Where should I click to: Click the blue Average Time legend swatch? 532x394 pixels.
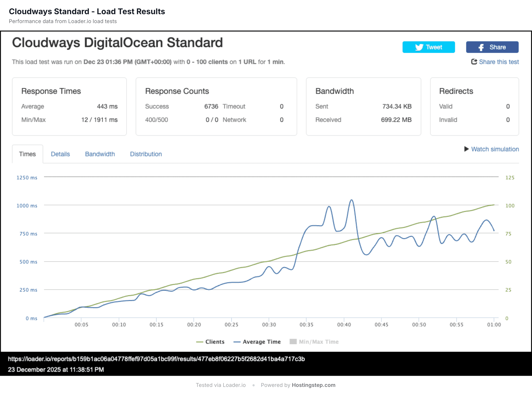pyautogui.click(x=237, y=342)
